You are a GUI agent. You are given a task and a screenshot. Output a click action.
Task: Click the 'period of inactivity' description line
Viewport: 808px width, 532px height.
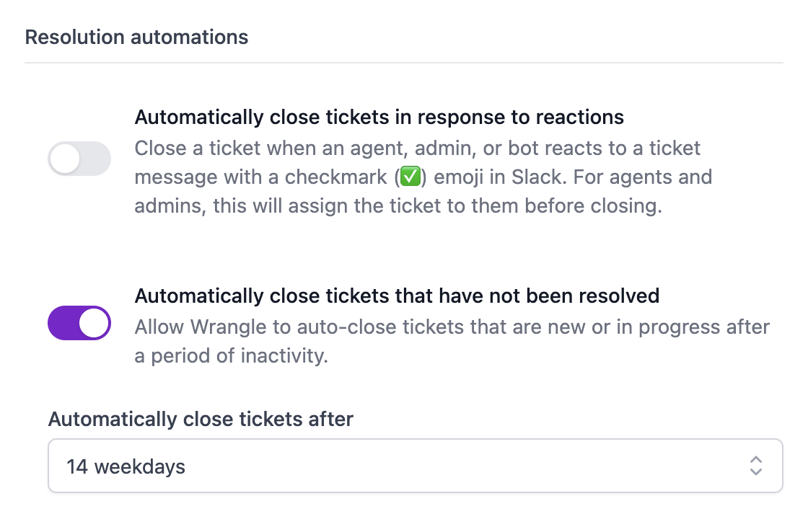(x=231, y=356)
